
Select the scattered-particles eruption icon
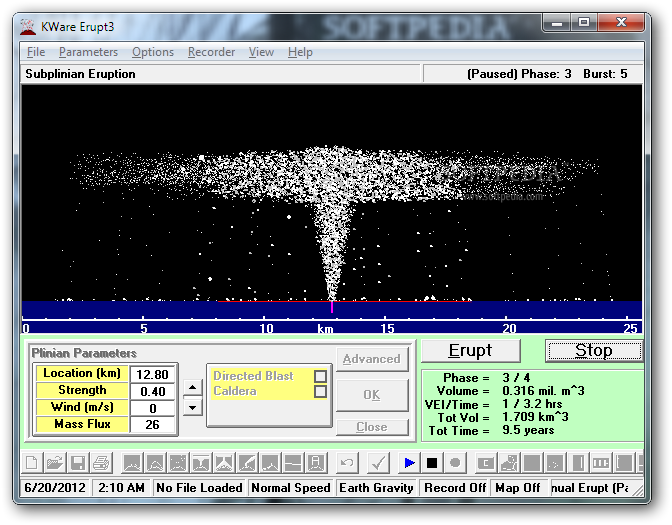(x=178, y=463)
